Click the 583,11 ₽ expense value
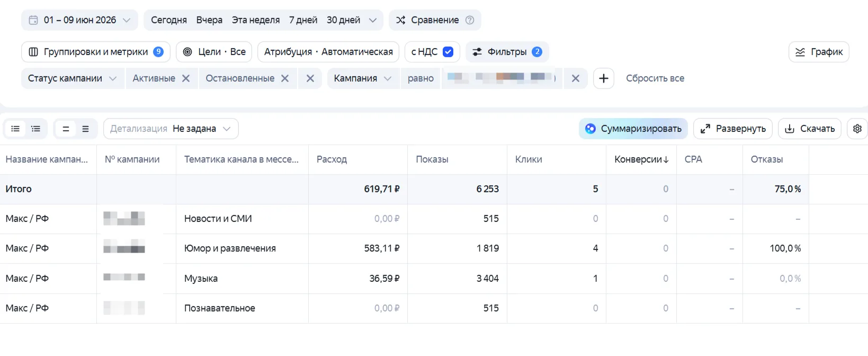Screen dimensions: 868x356 point(382,248)
